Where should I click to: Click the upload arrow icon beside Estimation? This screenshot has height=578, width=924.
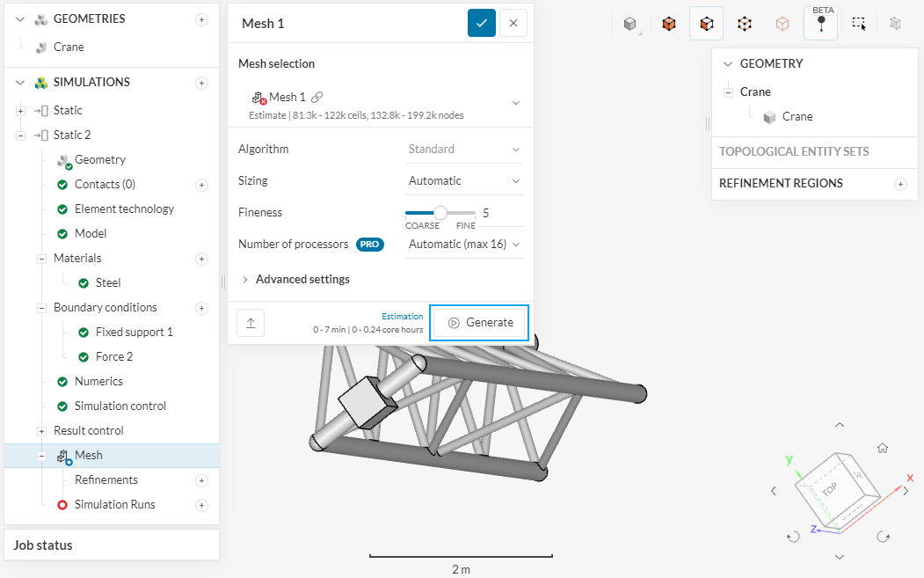point(251,323)
